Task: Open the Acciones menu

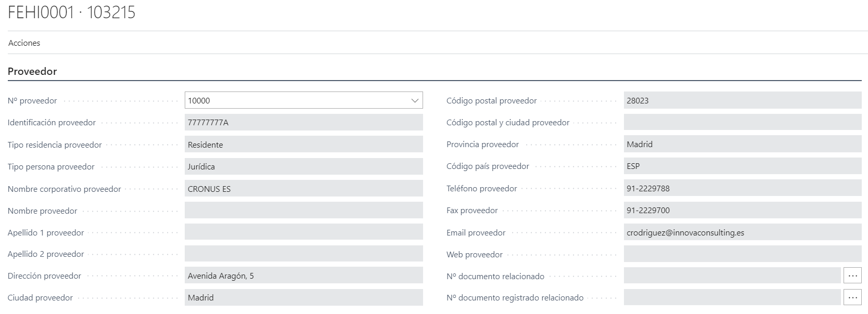Action: coord(24,43)
